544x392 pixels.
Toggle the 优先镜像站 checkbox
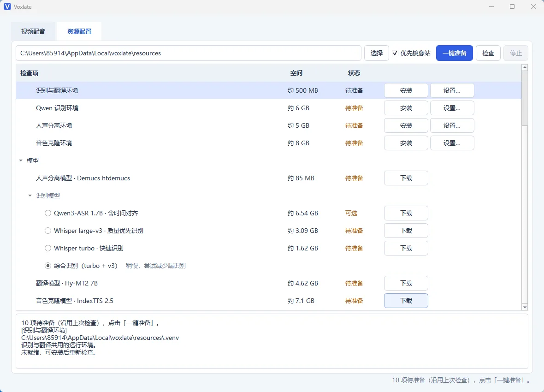click(x=395, y=53)
